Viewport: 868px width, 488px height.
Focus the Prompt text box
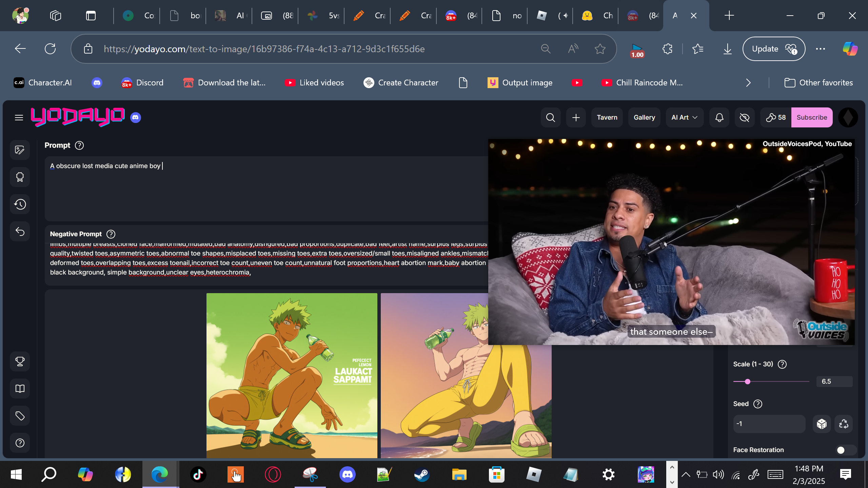click(267, 188)
